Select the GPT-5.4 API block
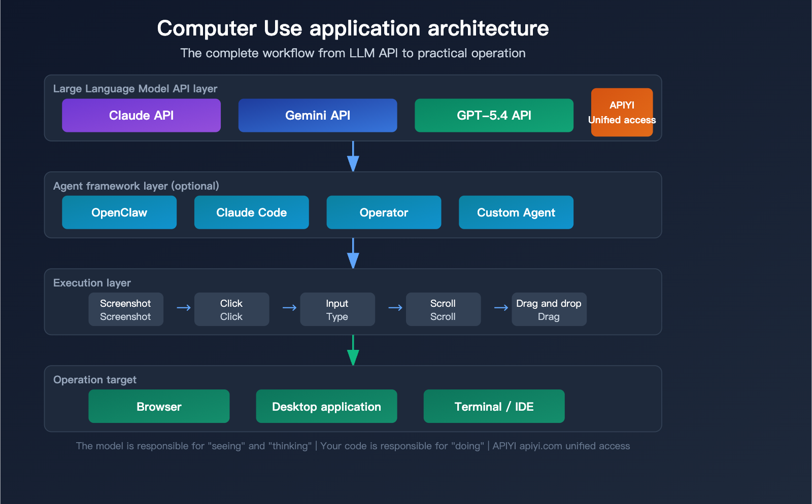The image size is (812, 504). [494, 115]
